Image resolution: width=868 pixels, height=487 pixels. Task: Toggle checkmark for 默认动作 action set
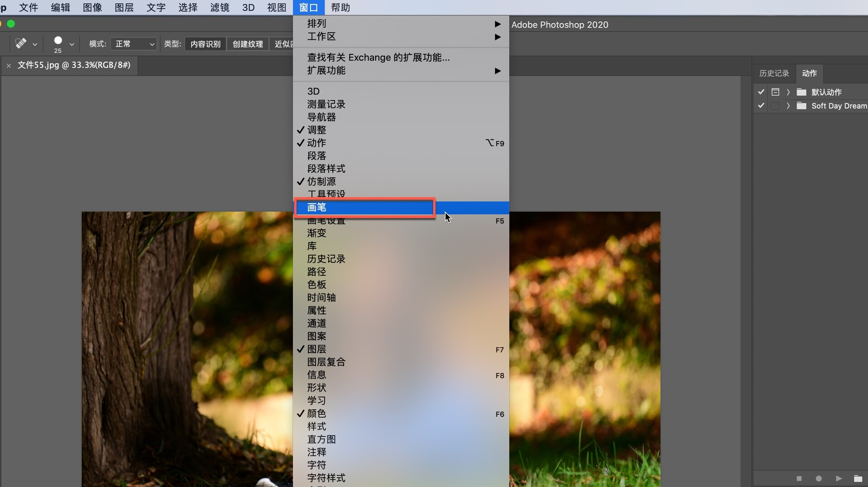coord(761,92)
